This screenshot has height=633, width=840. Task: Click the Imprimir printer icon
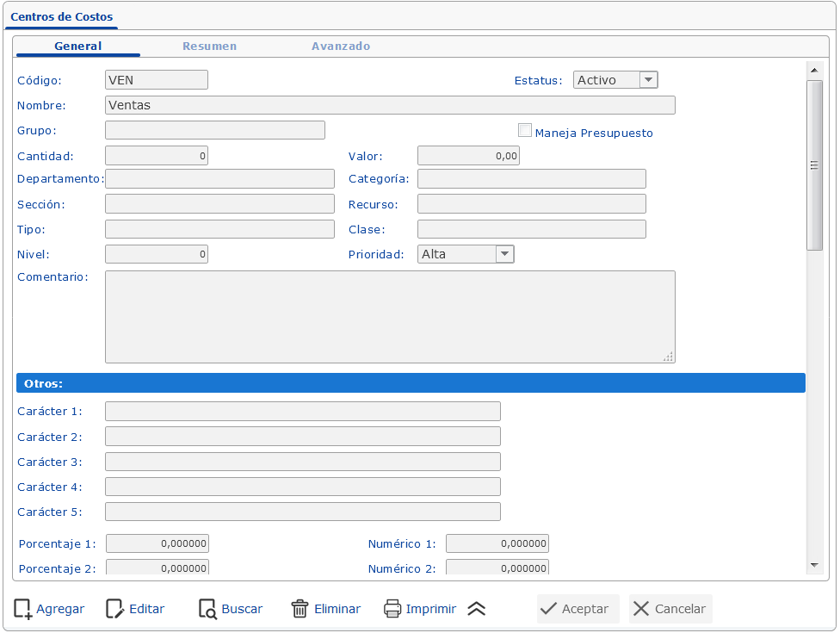point(392,609)
